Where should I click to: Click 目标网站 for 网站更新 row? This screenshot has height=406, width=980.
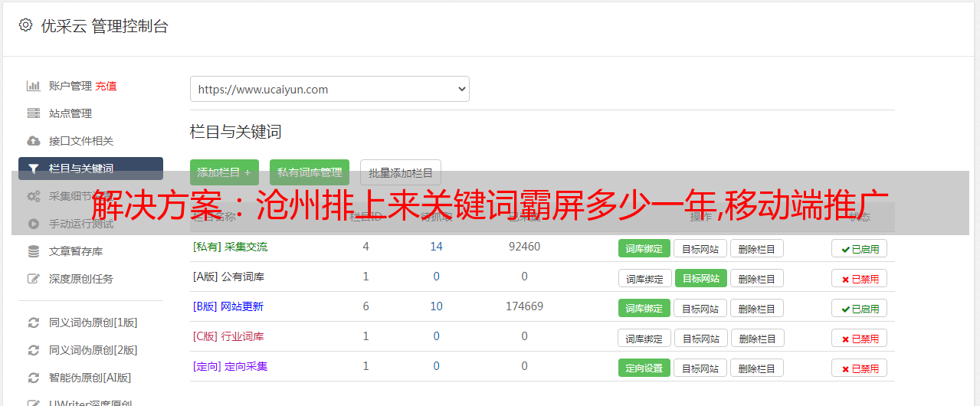(700, 308)
